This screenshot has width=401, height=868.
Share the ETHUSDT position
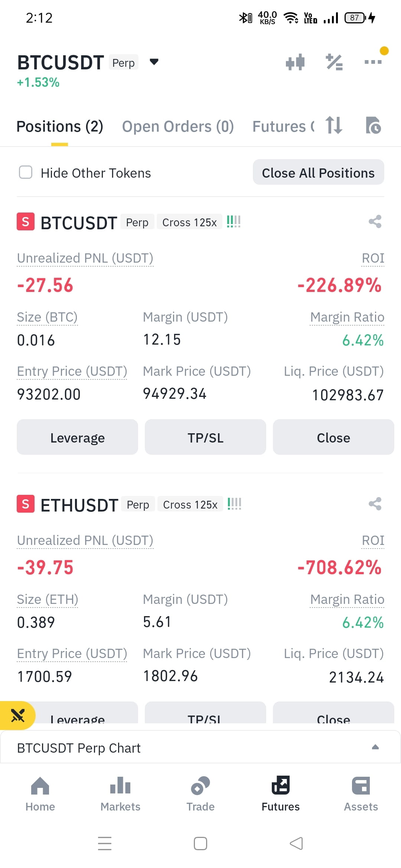(375, 504)
